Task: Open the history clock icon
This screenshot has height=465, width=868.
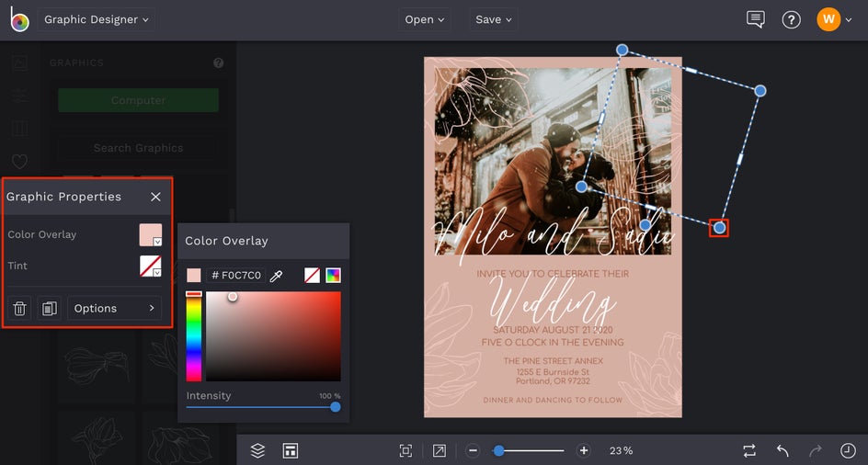Action: coord(848,450)
